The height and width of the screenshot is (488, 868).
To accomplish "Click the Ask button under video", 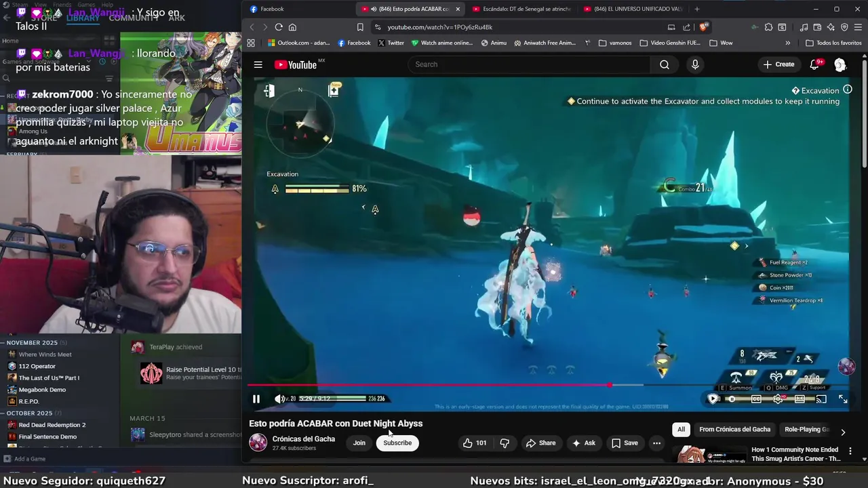I will point(583,443).
